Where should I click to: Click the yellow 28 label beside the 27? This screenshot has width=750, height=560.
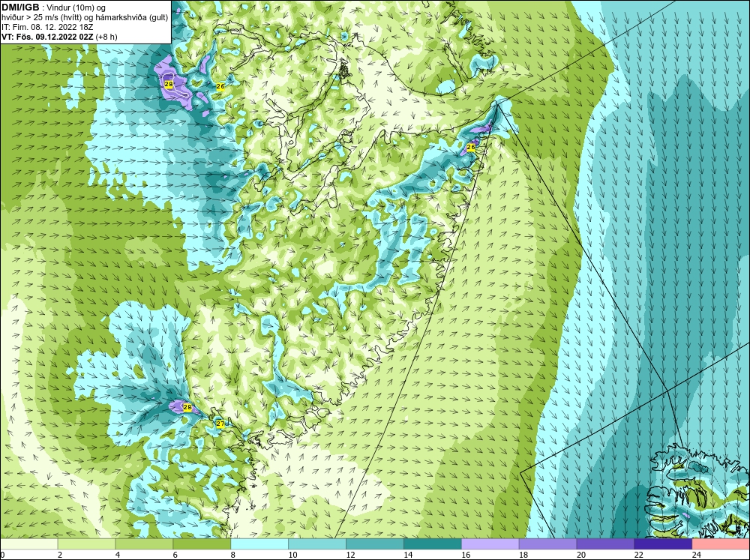click(187, 408)
